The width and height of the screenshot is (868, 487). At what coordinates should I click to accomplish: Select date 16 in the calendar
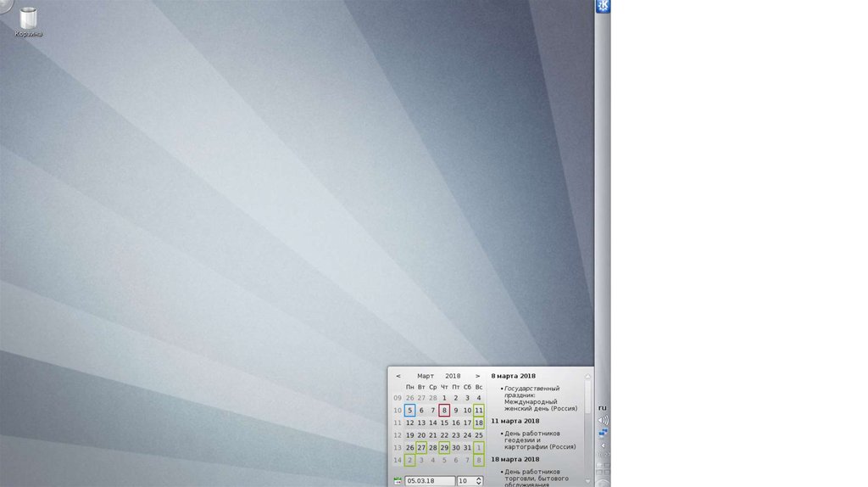[x=455, y=423]
